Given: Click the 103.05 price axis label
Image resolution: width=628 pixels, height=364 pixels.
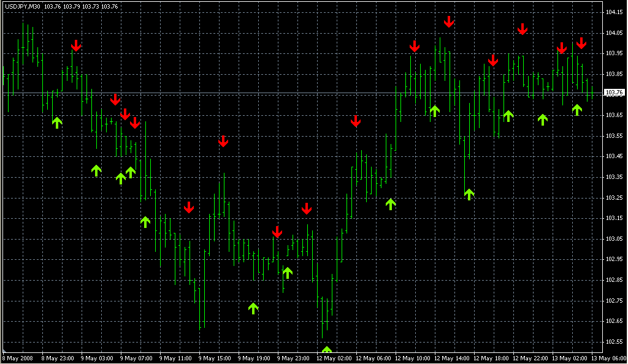Looking at the screenshot, I should pos(614,238).
